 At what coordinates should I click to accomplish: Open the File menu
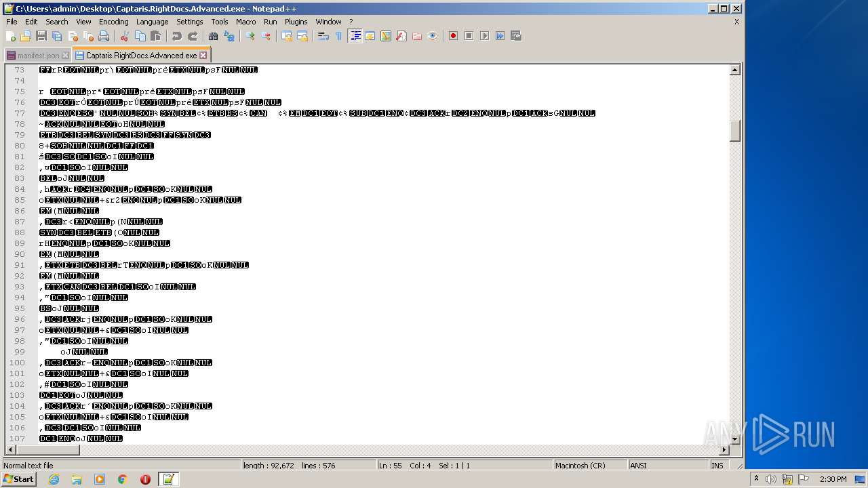click(x=12, y=22)
